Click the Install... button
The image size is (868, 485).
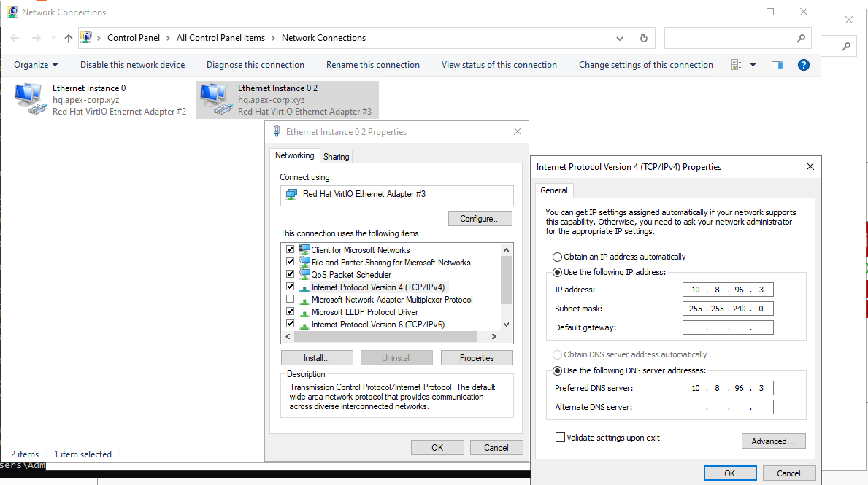(x=317, y=358)
